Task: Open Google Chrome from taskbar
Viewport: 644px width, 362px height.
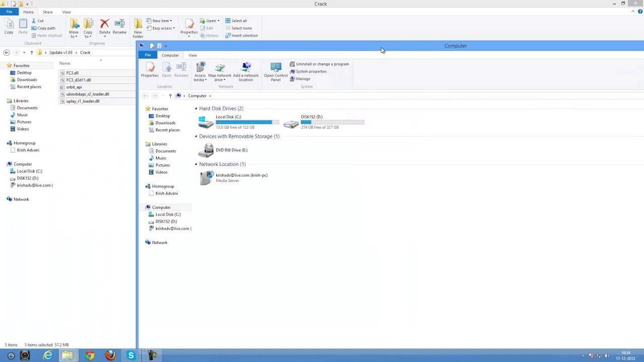Action: (90, 356)
